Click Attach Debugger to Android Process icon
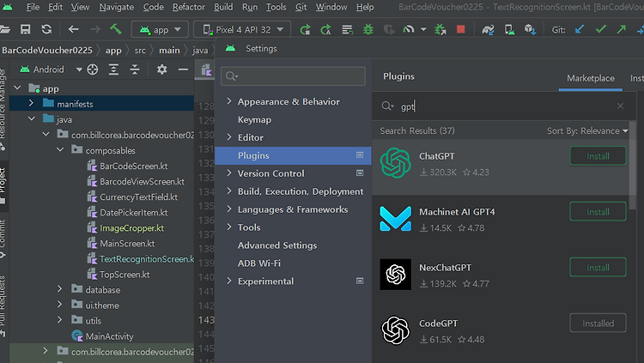The height and width of the screenshot is (363, 644). click(x=440, y=29)
